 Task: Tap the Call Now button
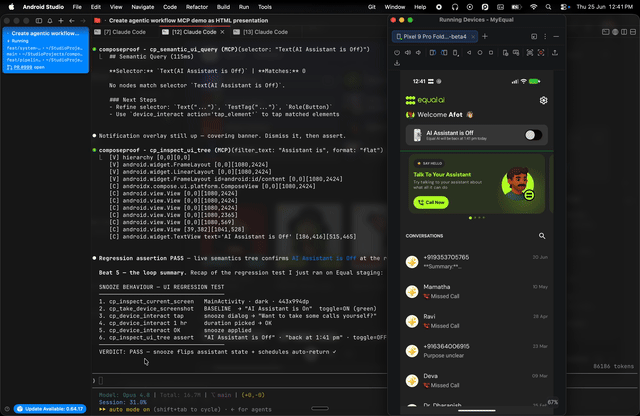(431, 202)
